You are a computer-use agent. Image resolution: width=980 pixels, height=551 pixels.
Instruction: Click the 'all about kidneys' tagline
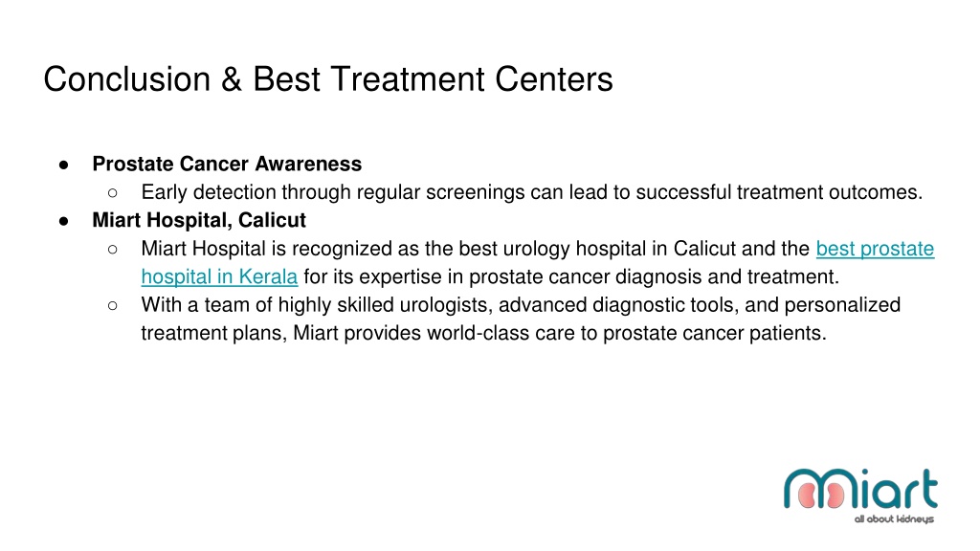pos(894,519)
